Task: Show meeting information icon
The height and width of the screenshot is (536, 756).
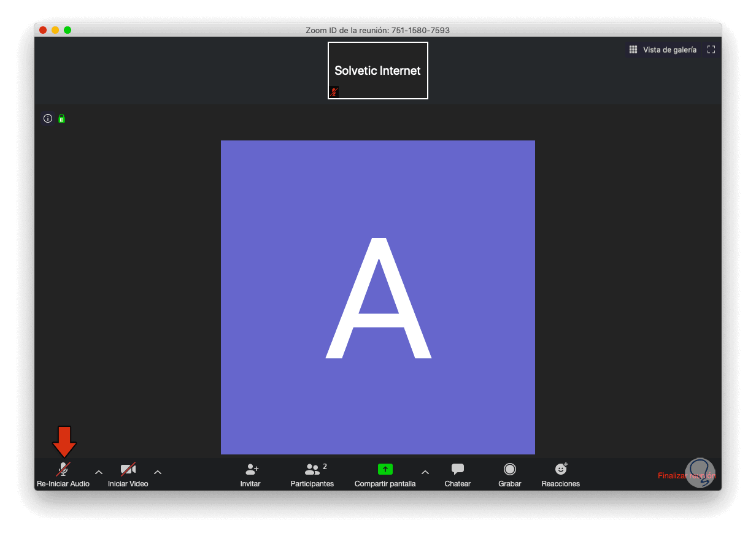Action: [x=48, y=118]
